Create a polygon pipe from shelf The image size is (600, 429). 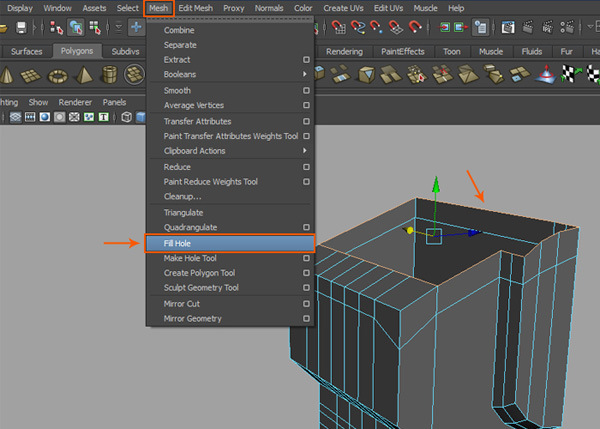click(x=109, y=75)
